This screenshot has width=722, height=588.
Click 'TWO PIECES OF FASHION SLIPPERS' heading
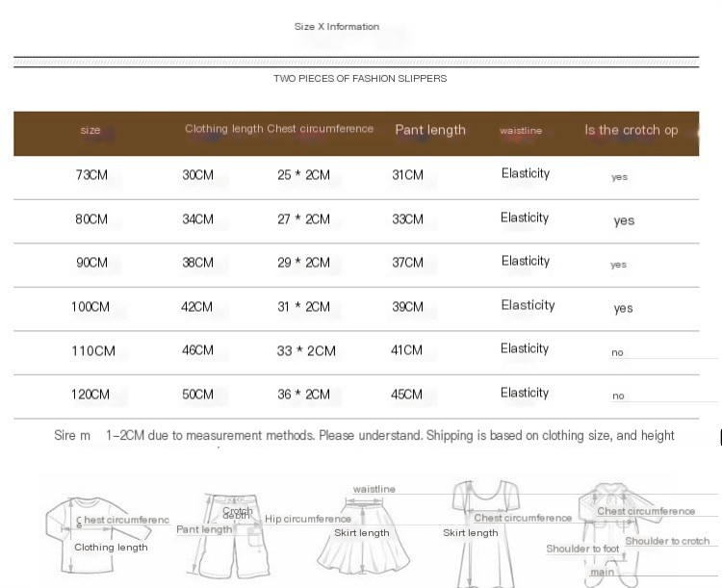(360, 78)
